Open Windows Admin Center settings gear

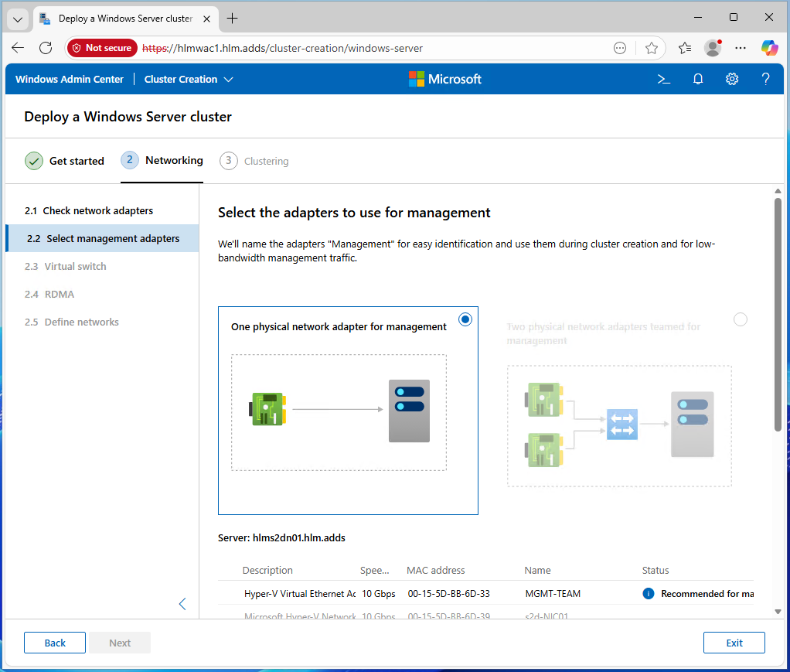[x=732, y=79]
